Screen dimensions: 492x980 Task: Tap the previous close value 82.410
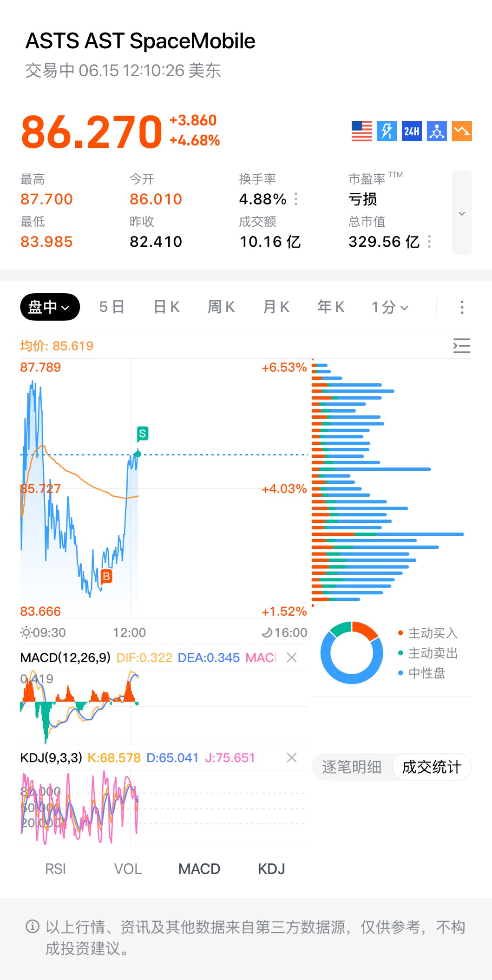coord(156,242)
